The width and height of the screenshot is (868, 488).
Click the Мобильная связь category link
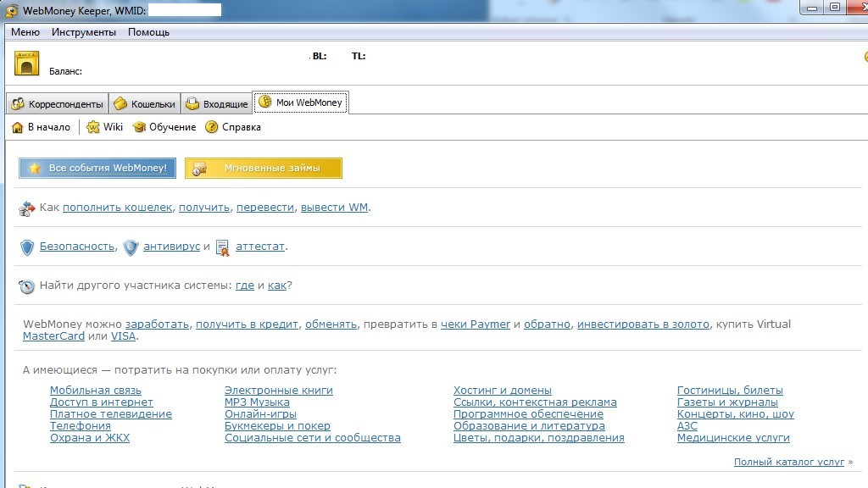click(96, 391)
